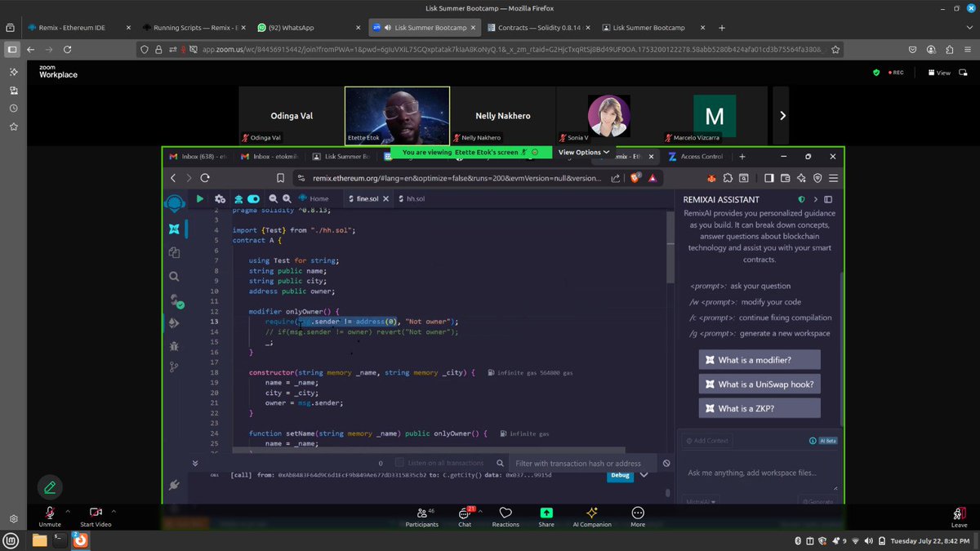
Task: Open the File explorer icon in Remix sidebar
Action: click(174, 253)
